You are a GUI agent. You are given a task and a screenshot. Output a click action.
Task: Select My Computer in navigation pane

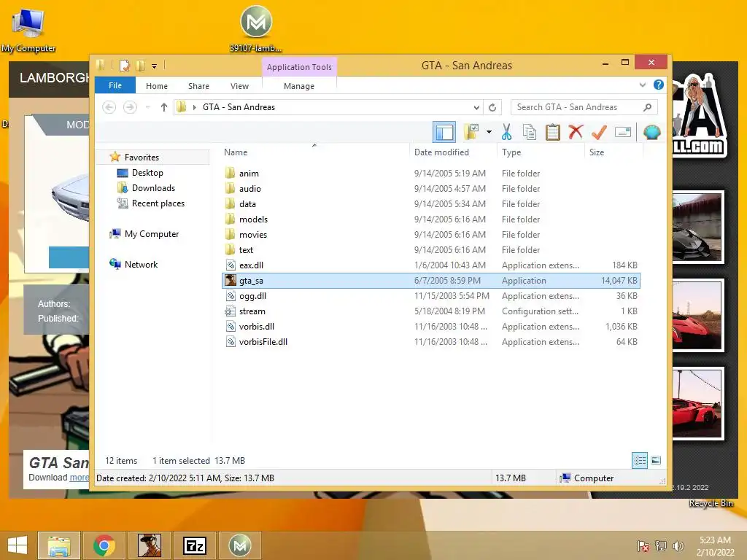pos(152,233)
